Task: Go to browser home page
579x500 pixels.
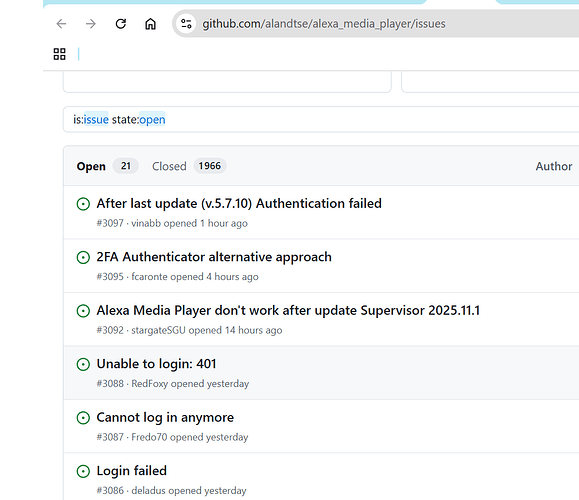Action: point(150,24)
